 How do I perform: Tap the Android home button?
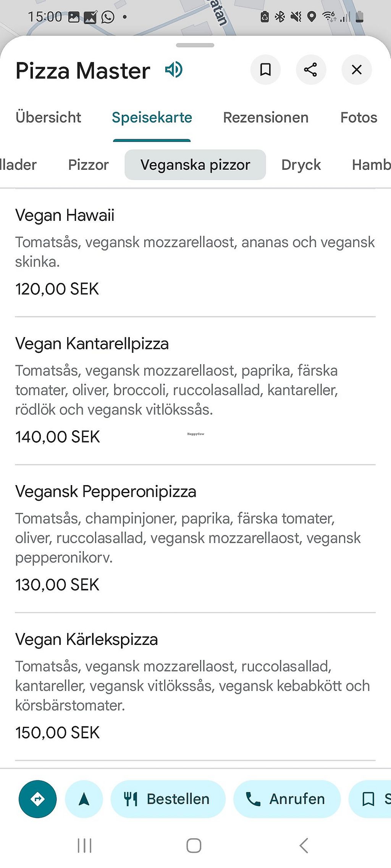[194, 845]
